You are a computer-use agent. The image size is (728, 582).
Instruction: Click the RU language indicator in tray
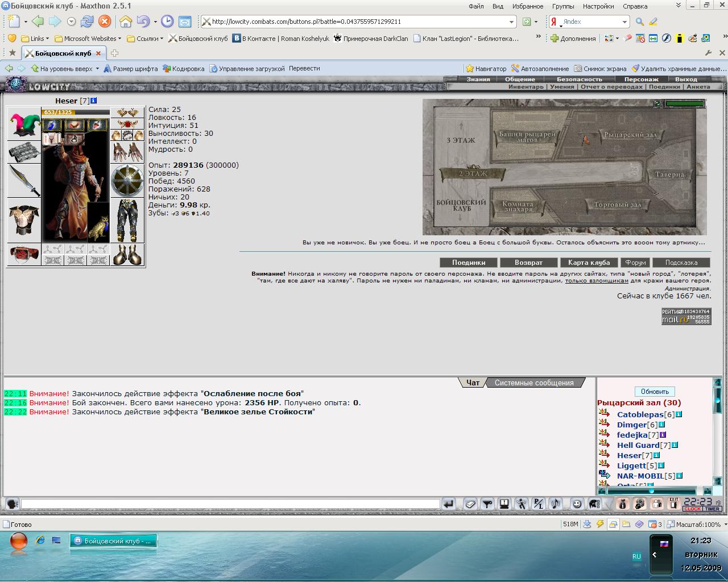[x=636, y=556]
